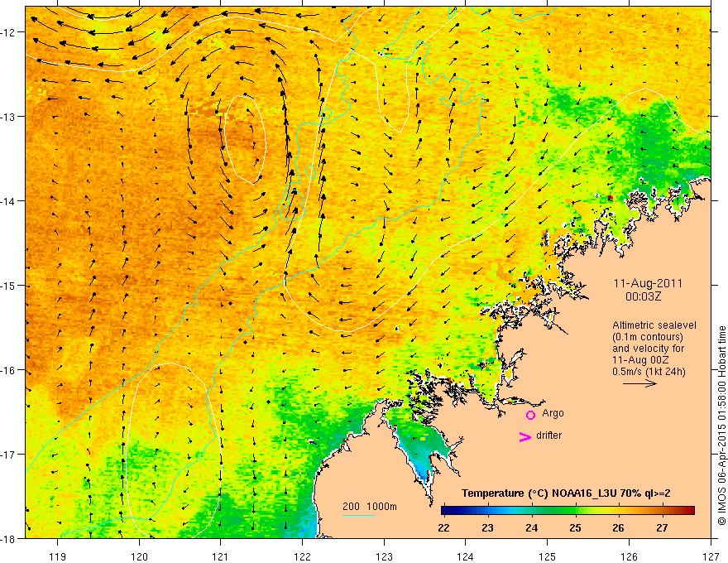728x563 pixels.
Task: Click the 'drifter' legend label
Action: pos(548,435)
